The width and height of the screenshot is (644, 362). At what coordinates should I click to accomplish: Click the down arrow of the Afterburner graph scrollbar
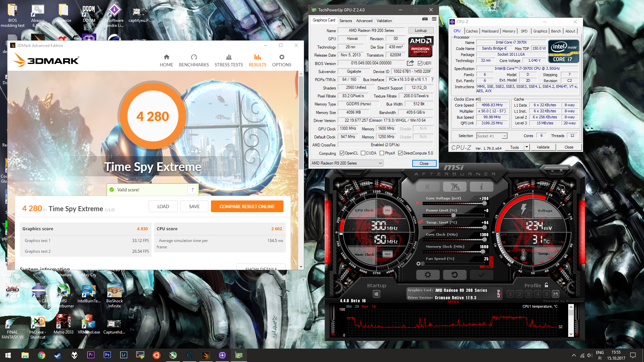coord(571,334)
